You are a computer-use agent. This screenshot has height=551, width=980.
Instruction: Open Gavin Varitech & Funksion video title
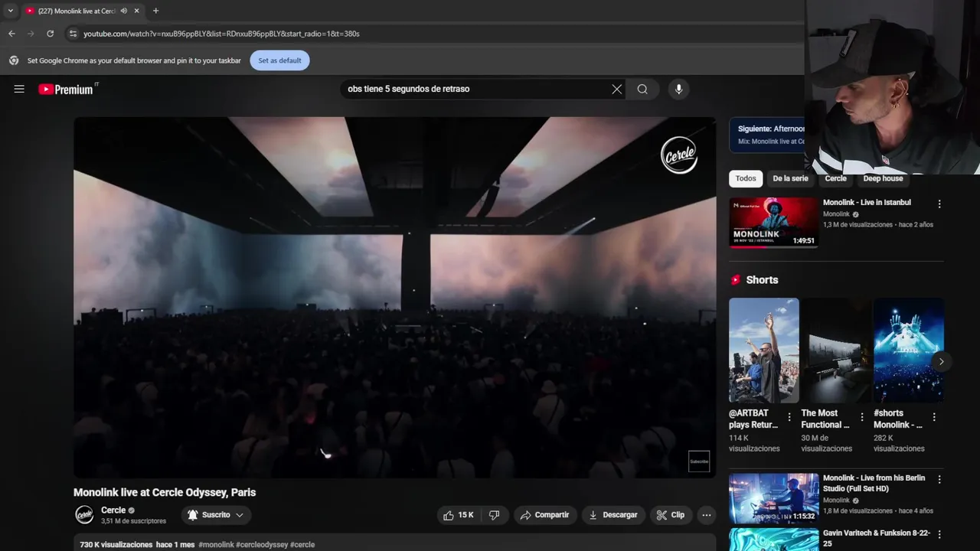(x=877, y=538)
